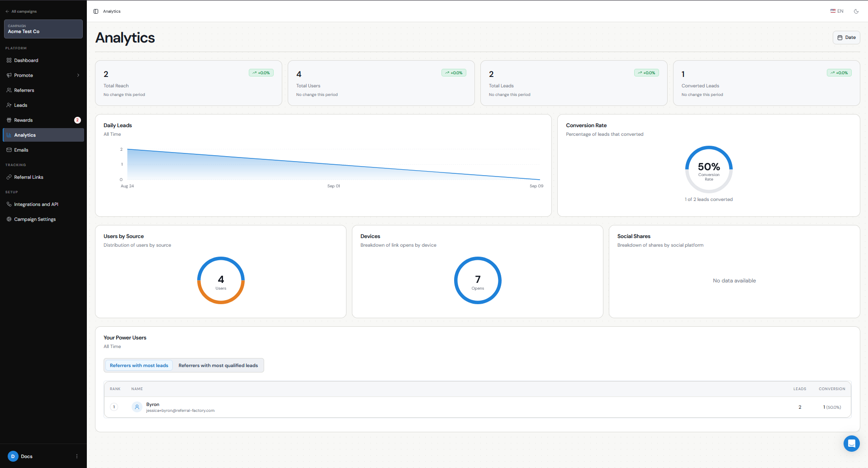868x468 pixels.
Task: Open the Referrers page
Action: pyautogui.click(x=43, y=90)
